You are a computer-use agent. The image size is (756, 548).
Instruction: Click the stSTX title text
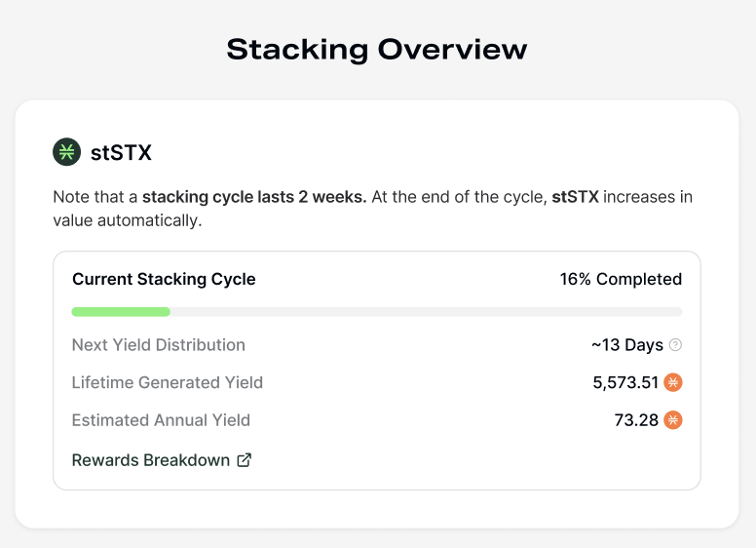[121, 152]
